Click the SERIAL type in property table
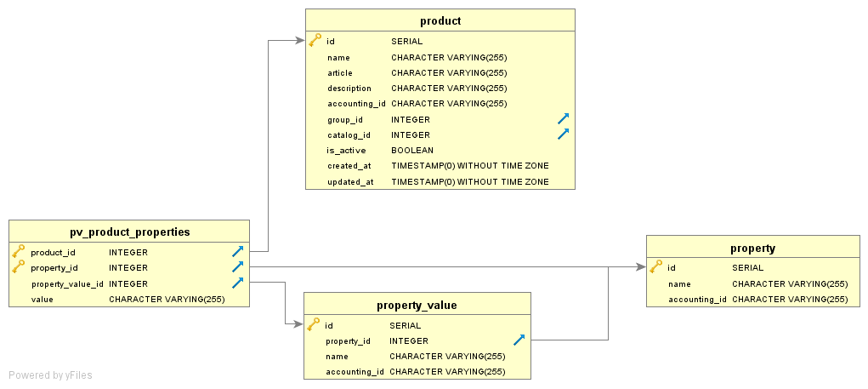The width and height of the screenshot is (868, 389). coord(748,268)
